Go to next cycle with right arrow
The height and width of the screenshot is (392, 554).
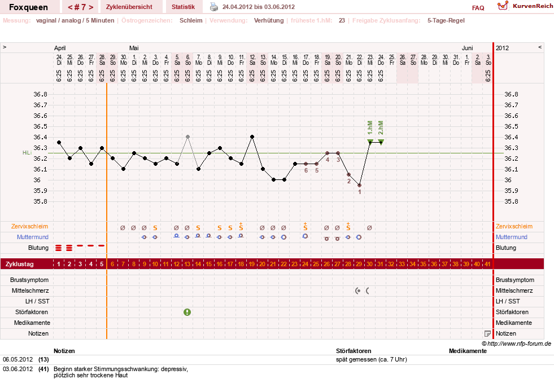(x=91, y=7)
